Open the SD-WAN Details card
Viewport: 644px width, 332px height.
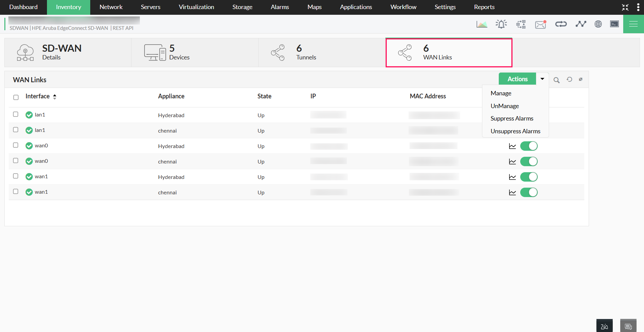coord(68,53)
